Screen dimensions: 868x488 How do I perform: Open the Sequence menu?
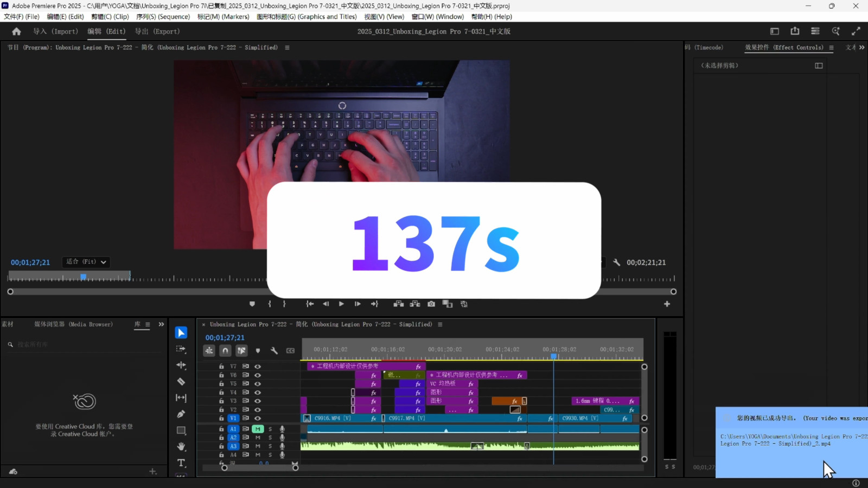coord(163,17)
